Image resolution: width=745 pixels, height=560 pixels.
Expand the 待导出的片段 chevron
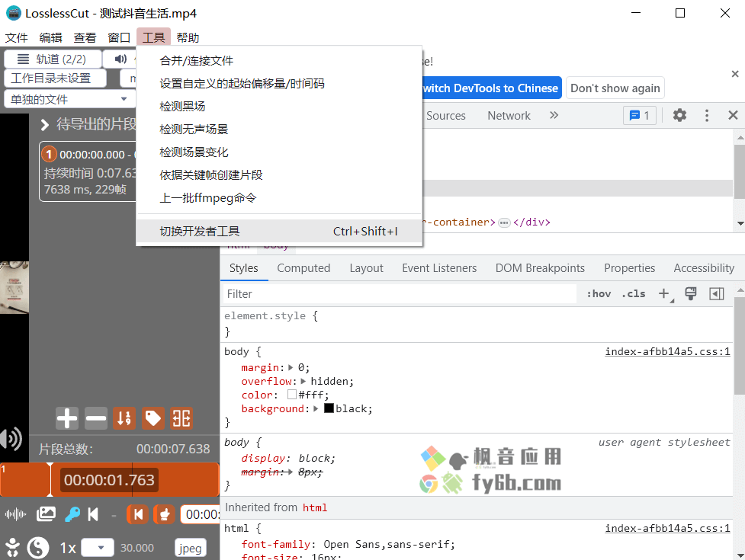(45, 124)
